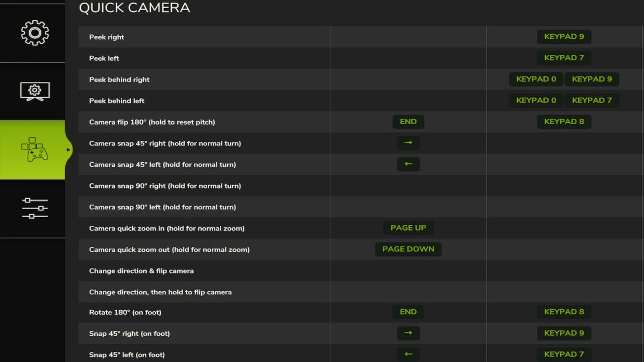The image size is (644, 362).
Task: Select the Change direction & flip camera row
Action: (x=141, y=271)
